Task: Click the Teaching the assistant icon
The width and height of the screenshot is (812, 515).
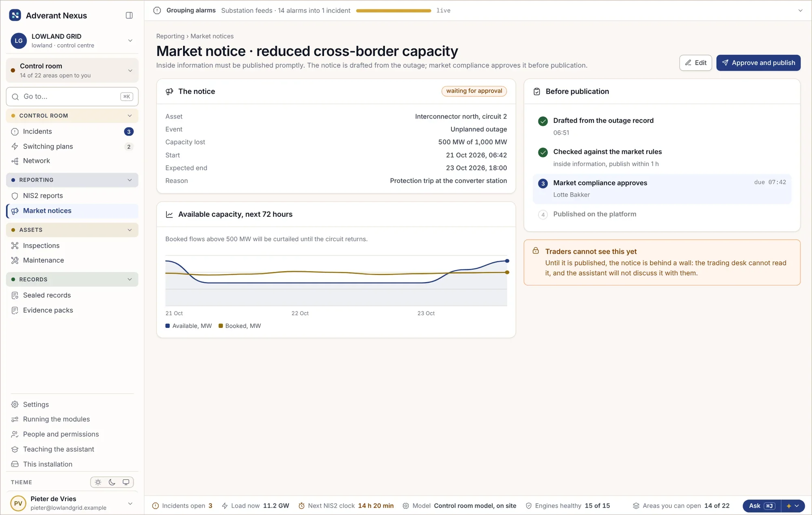Action: point(15,449)
